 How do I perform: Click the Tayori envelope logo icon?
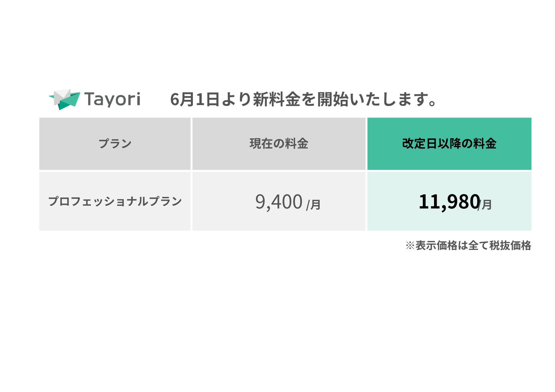(64, 99)
